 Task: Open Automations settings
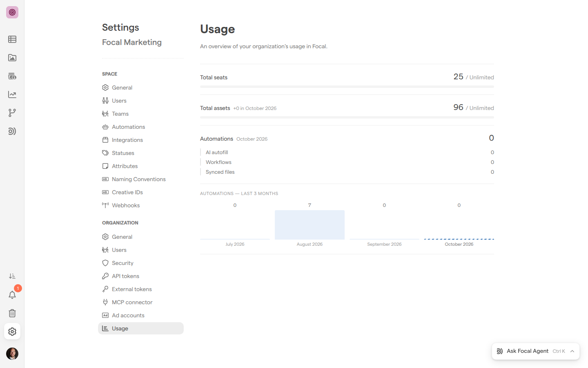(141, 127)
